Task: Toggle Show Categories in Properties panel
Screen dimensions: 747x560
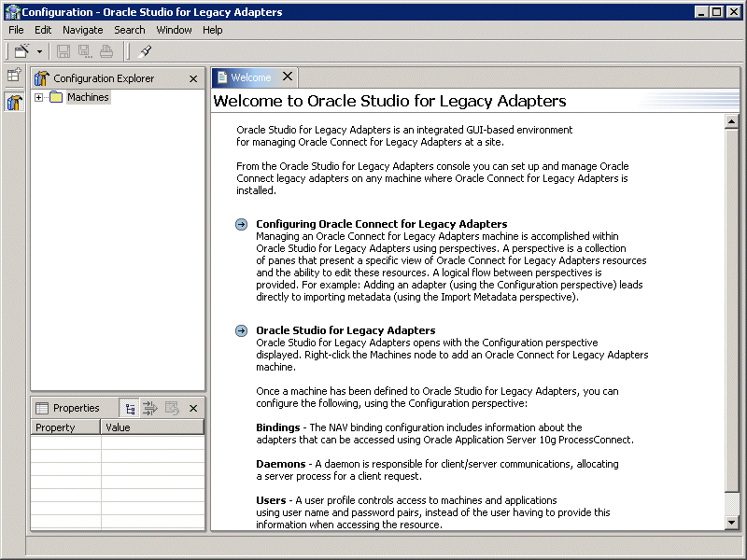Action: [130, 408]
